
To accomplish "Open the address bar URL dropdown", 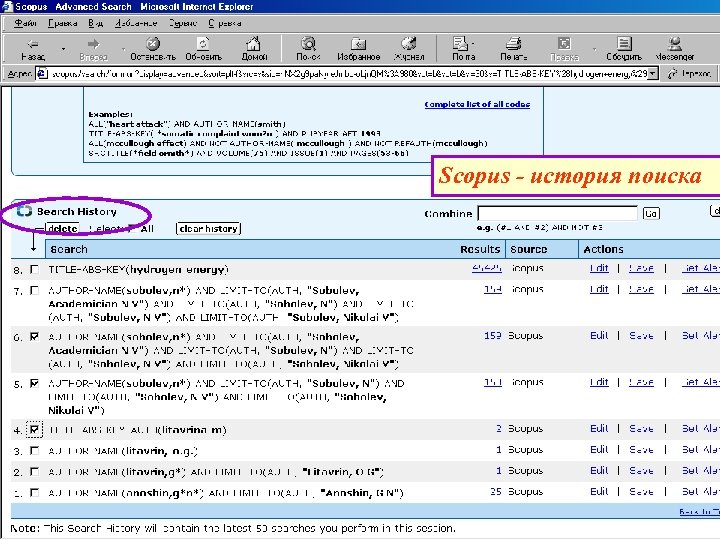I will click(x=653, y=73).
